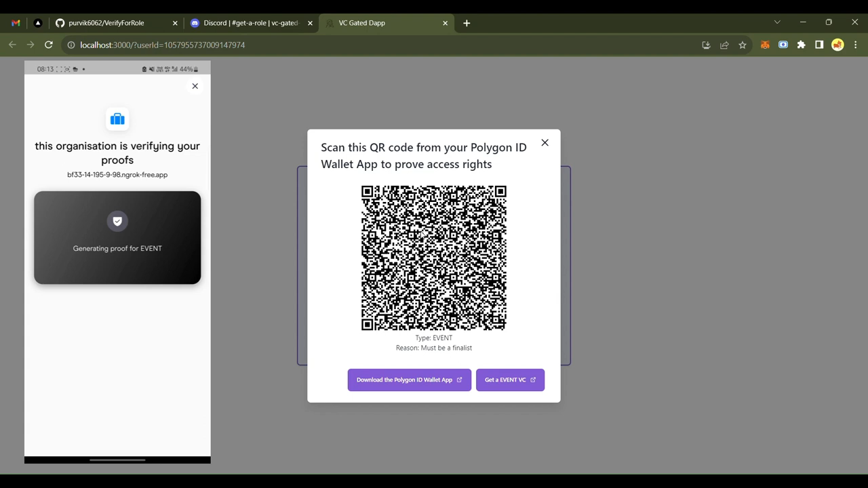Close the phone proof verification screen
This screenshot has height=488, width=868.
(x=195, y=86)
